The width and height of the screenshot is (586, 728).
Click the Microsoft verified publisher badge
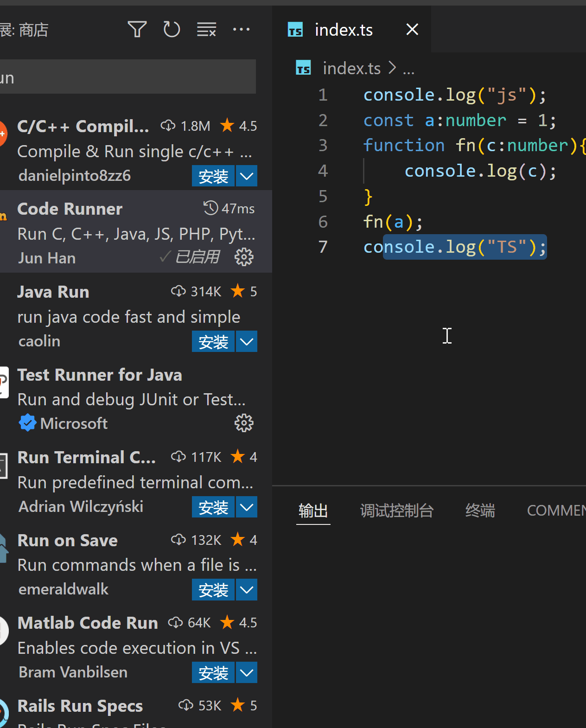click(x=27, y=423)
